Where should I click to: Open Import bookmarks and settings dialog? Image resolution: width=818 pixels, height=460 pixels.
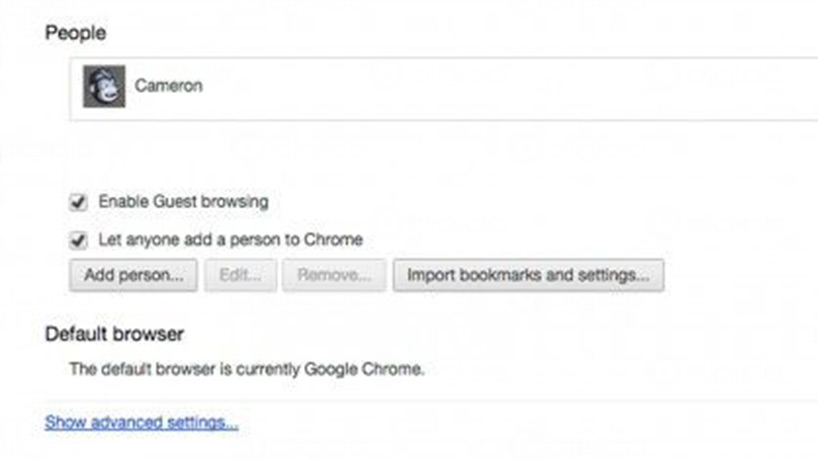tap(528, 275)
